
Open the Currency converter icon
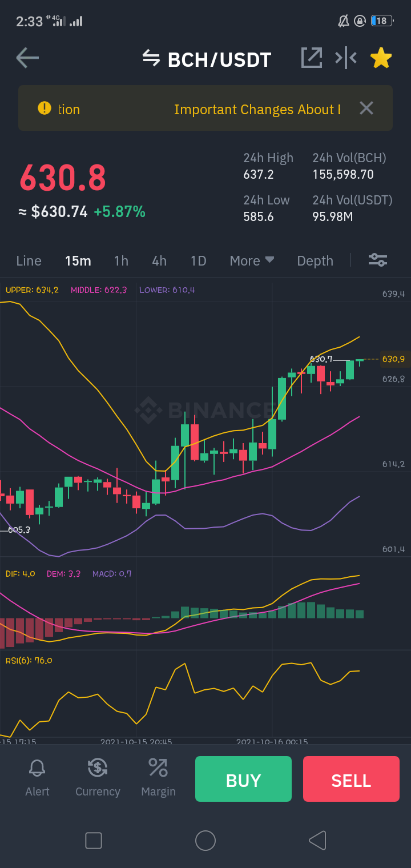(x=98, y=778)
